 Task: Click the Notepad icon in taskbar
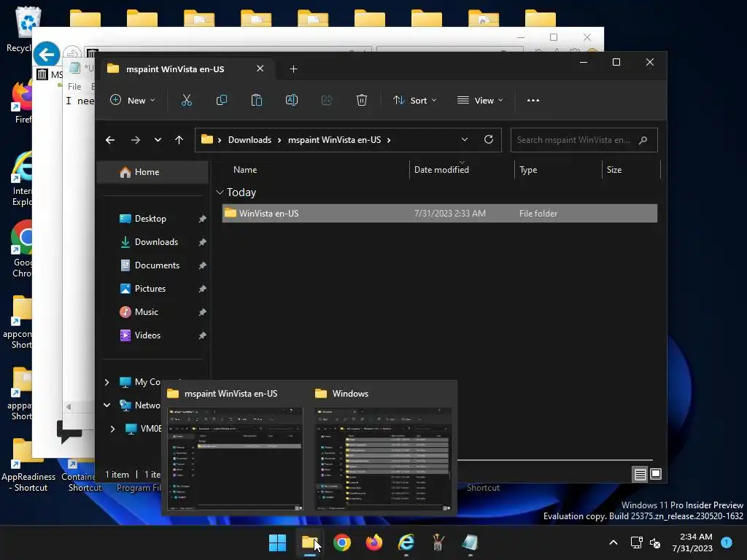(x=470, y=542)
